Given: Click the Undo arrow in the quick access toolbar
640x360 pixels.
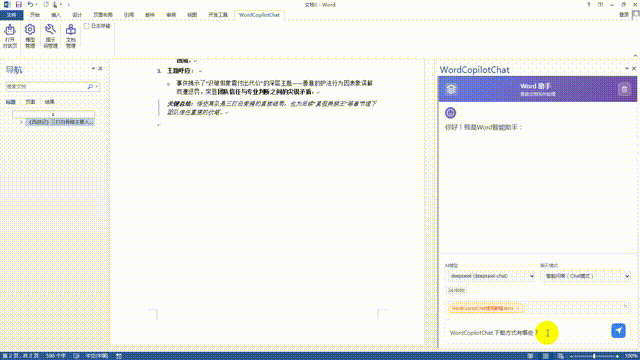Looking at the screenshot, I should [x=30, y=4].
